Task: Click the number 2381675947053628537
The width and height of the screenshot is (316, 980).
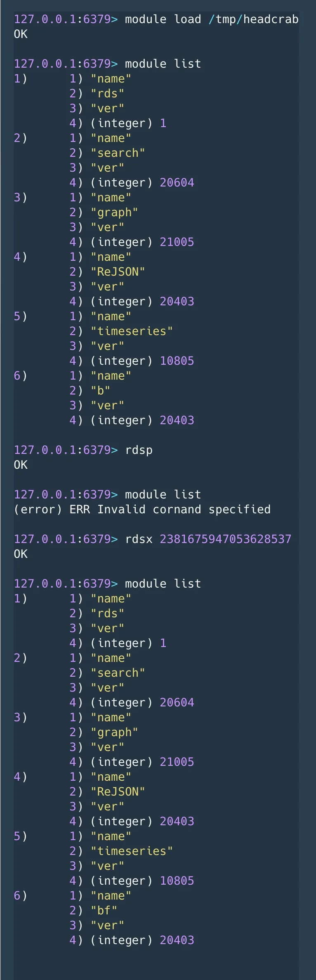Action: (225, 539)
